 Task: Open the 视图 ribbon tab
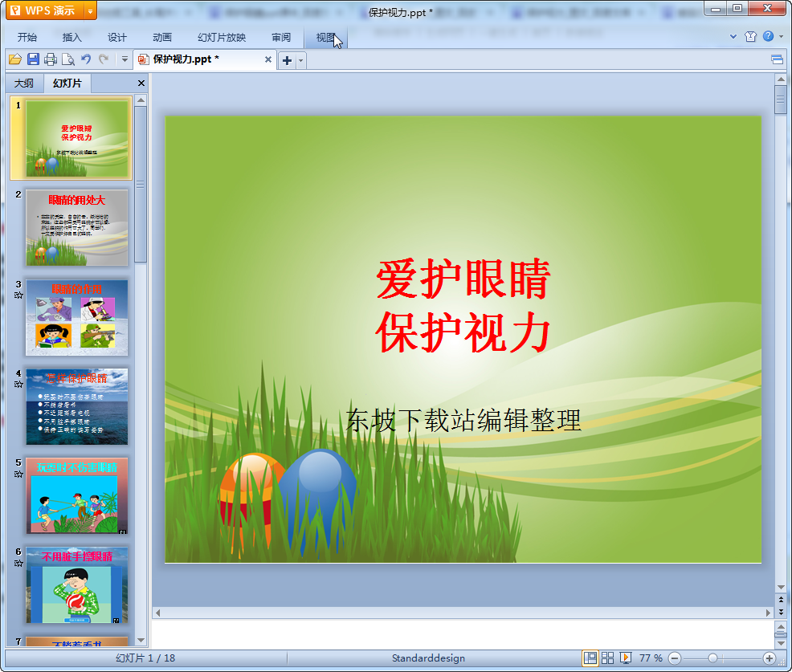point(326,38)
